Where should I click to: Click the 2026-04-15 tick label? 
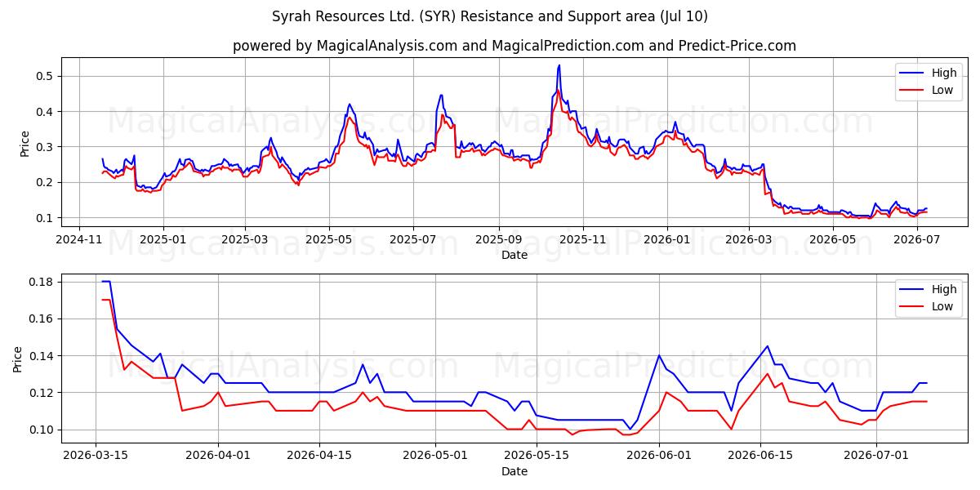(318, 457)
